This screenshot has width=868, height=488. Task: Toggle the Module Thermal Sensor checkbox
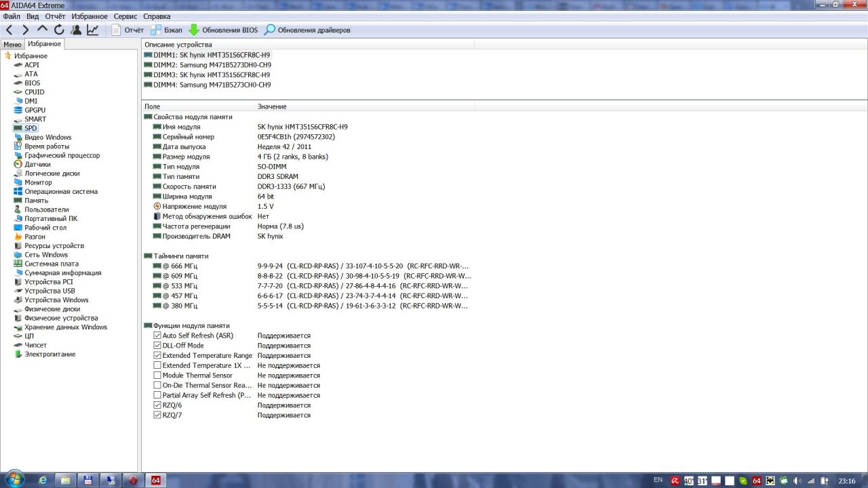(157, 375)
